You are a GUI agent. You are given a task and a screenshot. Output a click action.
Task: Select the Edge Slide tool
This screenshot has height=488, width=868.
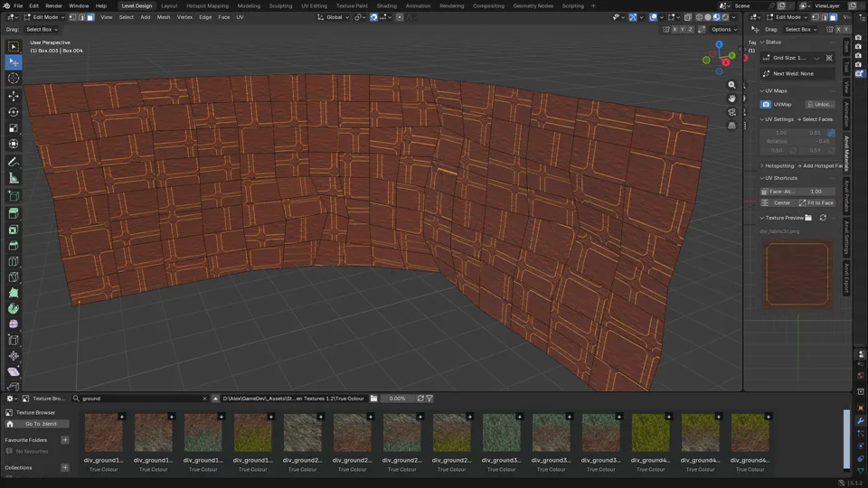(x=14, y=341)
